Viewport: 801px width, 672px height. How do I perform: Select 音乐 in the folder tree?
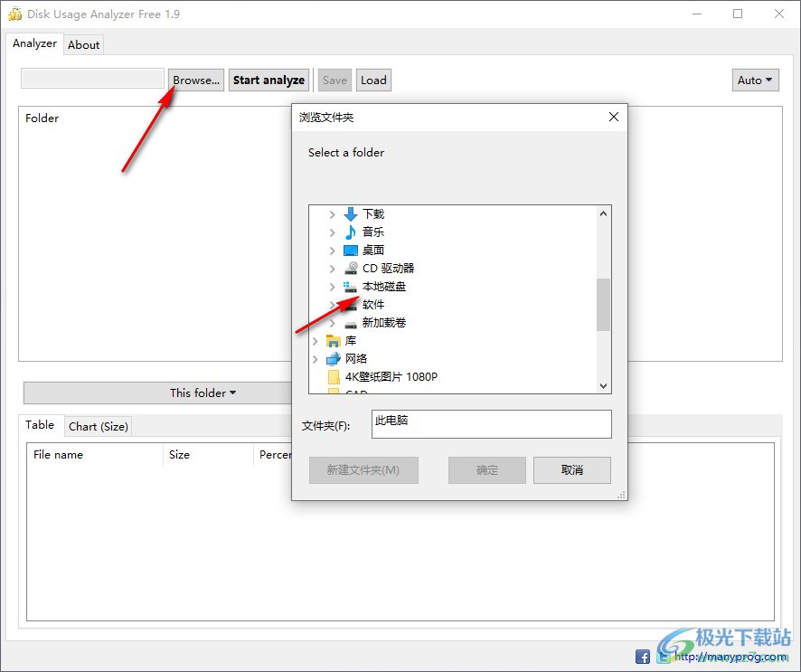coord(373,232)
